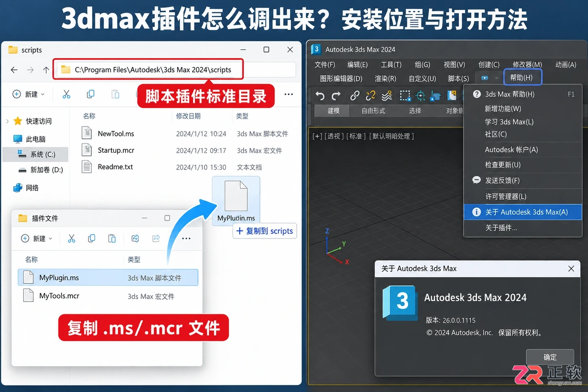The height and width of the screenshot is (392, 588).
Task: Click the Copy icon in scripts window
Action: 91,94
